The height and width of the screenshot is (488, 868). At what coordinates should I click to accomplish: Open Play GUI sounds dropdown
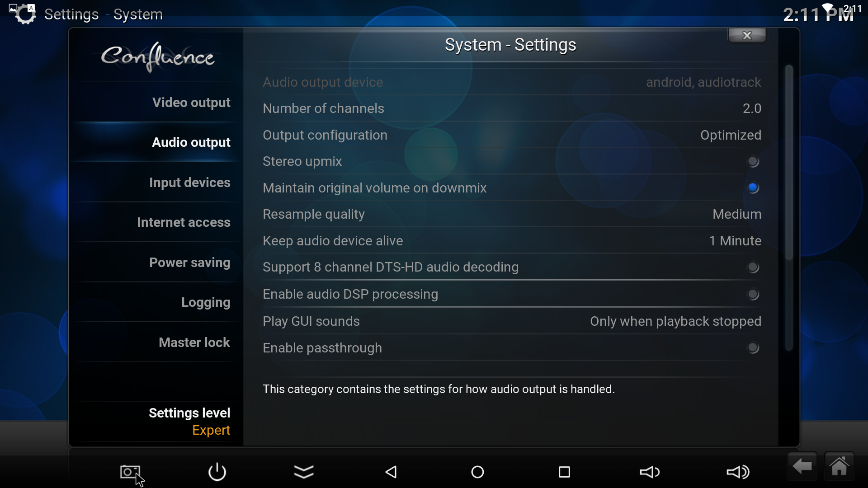point(675,321)
